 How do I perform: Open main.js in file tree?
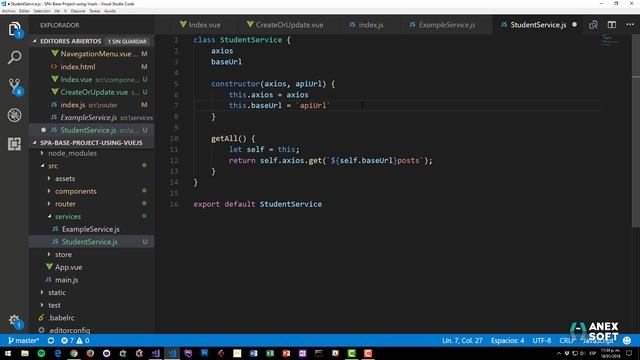pyautogui.click(x=66, y=280)
